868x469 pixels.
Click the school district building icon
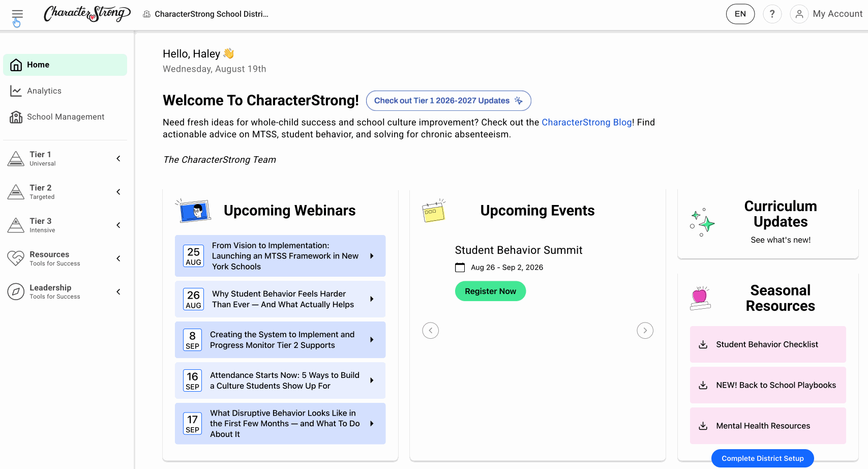[146, 14]
